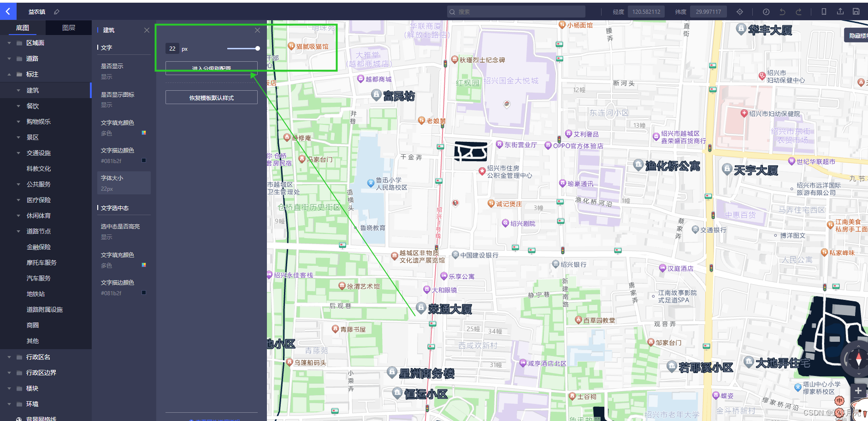
Task: Collapse the 标注 group in sidebar
Action: [8, 74]
